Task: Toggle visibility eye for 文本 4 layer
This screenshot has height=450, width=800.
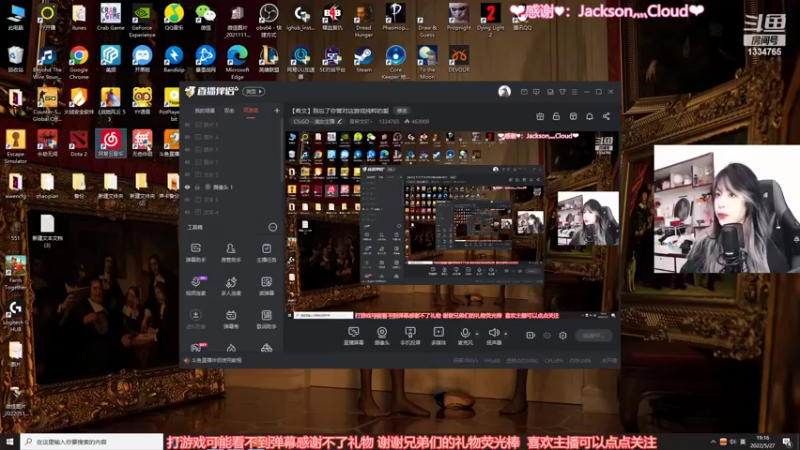Action: 187,212
